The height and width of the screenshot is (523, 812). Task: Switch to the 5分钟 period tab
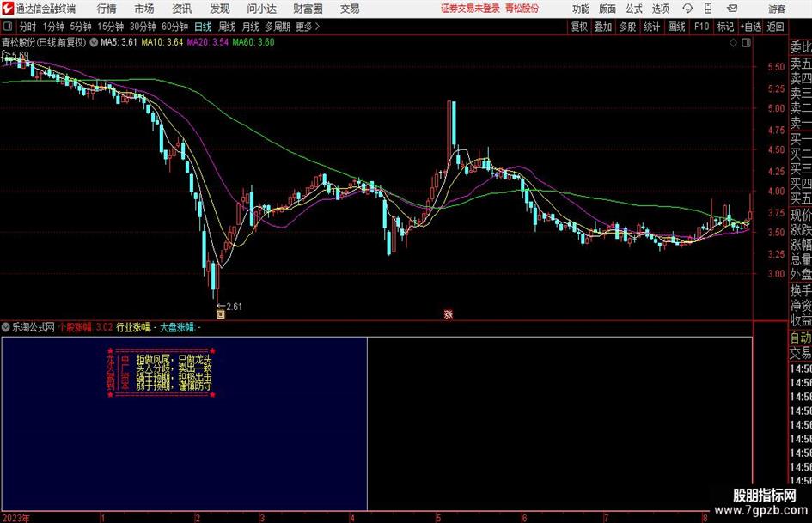coord(81,27)
